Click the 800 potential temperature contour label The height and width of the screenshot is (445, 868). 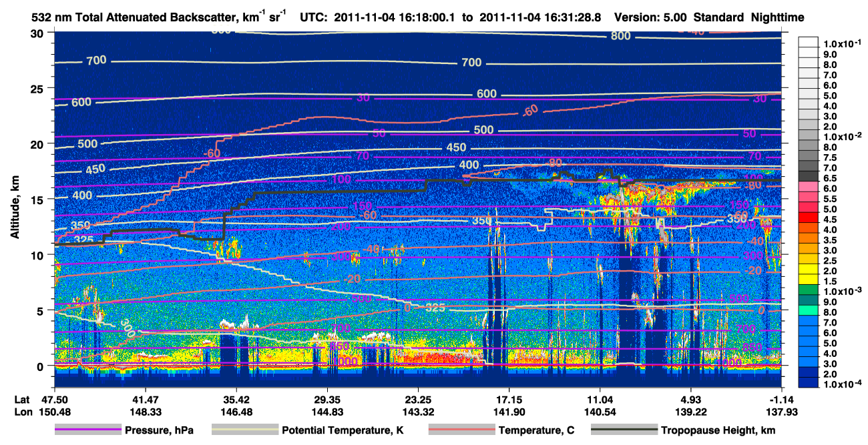pos(620,36)
